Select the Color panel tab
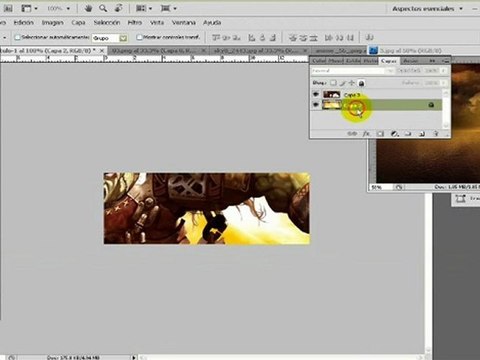Viewport: 480px width, 360px height. point(319,61)
